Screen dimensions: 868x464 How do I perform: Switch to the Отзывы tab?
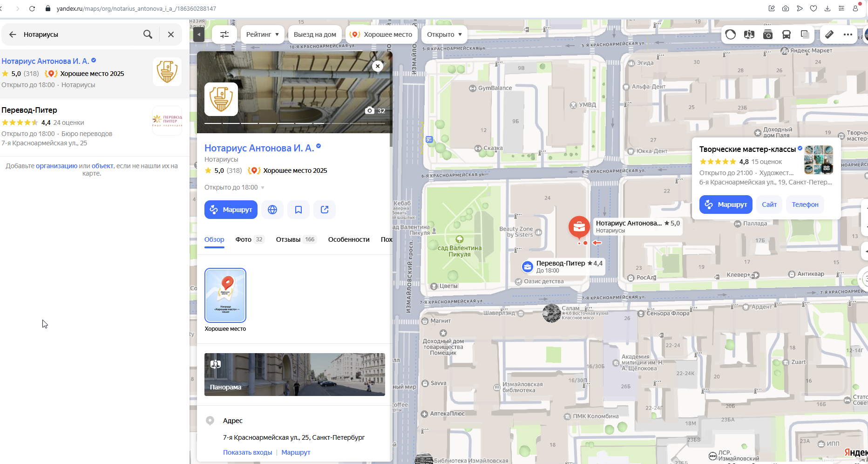pyautogui.click(x=296, y=239)
